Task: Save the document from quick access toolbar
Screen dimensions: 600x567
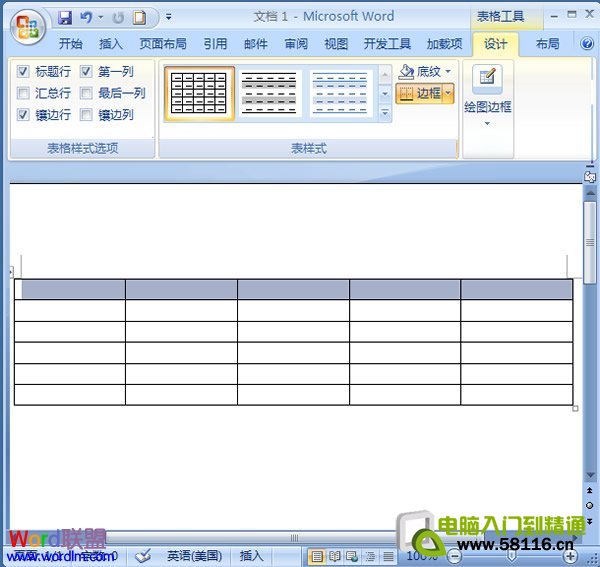Action: [65, 17]
